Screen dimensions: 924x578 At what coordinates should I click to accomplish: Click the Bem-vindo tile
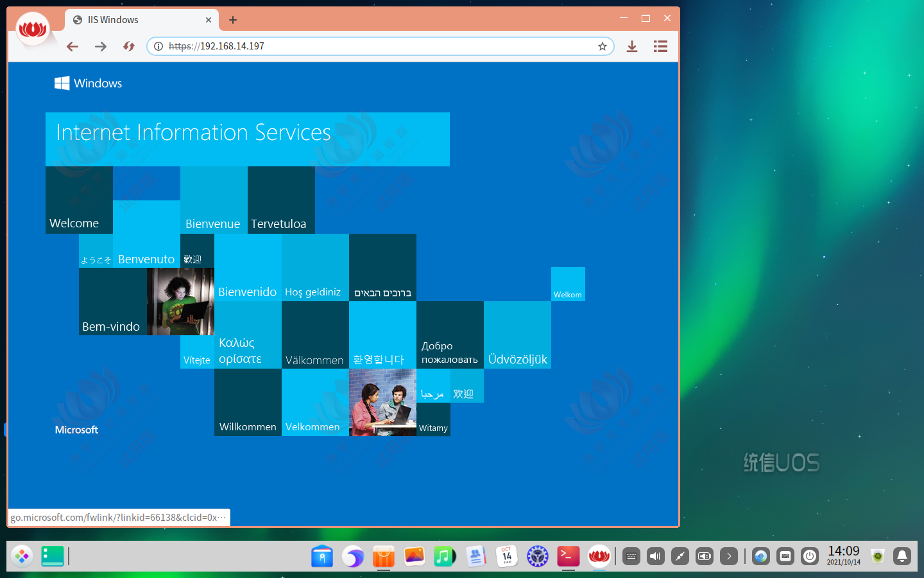coord(113,301)
